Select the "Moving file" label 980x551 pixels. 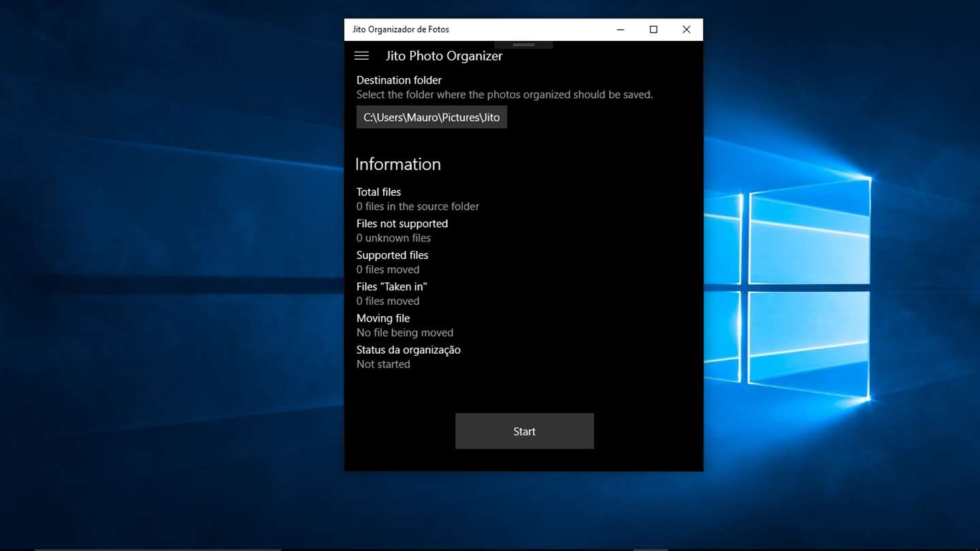(x=383, y=318)
